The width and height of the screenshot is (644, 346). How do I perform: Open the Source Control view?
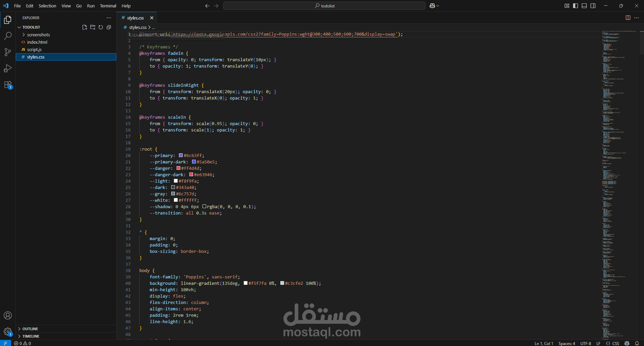[8, 52]
